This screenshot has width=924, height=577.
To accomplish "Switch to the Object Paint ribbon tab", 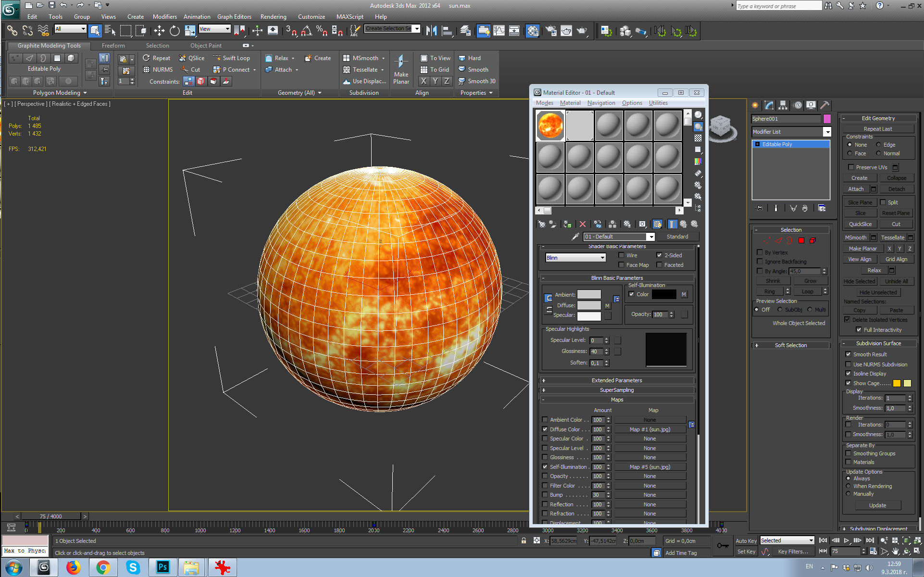I will tap(206, 46).
